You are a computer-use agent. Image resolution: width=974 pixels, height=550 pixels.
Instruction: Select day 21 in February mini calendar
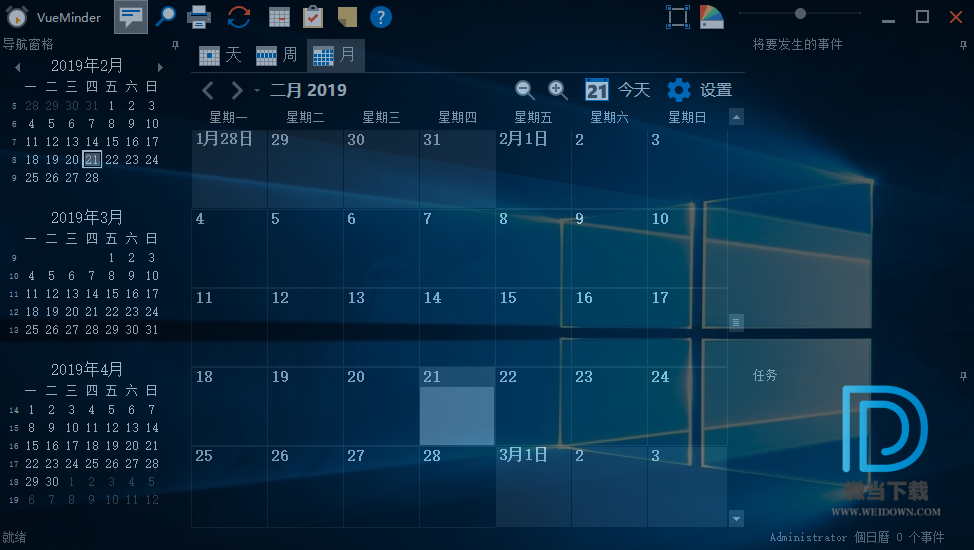(x=92, y=160)
